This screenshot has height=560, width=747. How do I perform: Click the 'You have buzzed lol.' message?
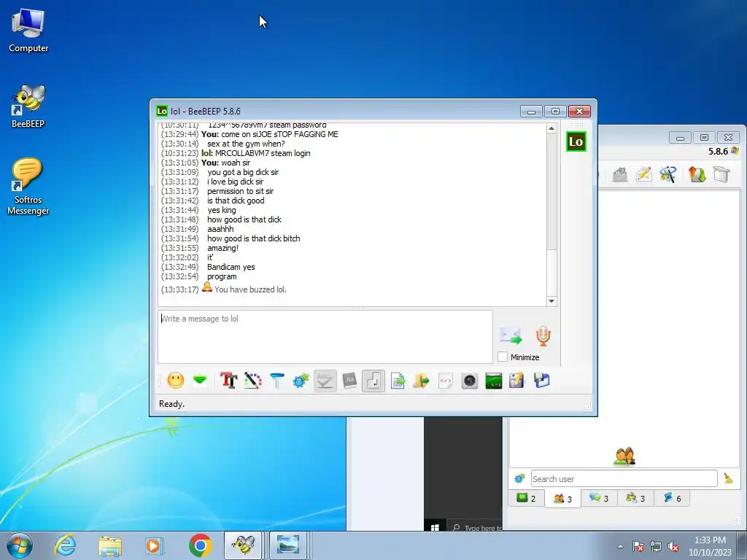point(250,289)
